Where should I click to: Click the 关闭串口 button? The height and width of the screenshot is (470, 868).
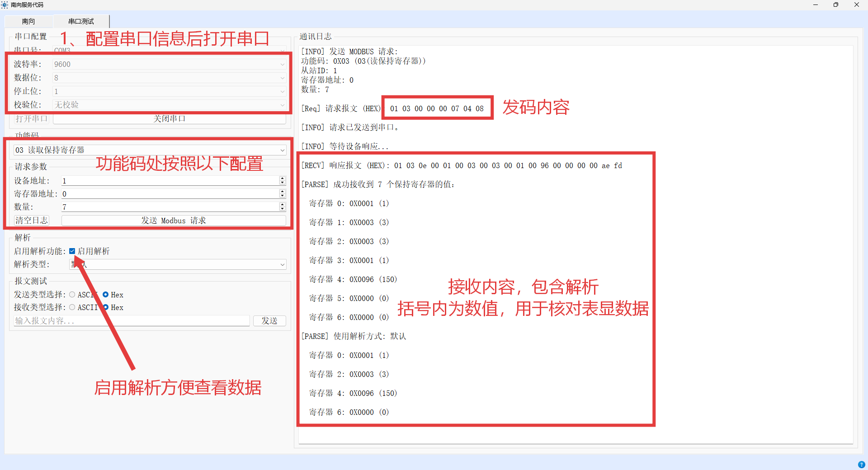[169, 118]
